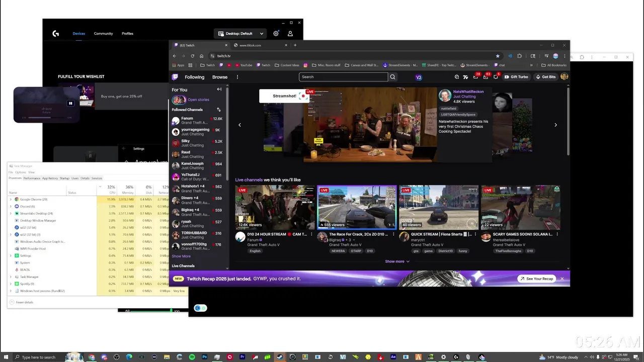Open Premiere Pro from Windows taskbar
This screenshot has width=644, height=362.
point(243,357)
